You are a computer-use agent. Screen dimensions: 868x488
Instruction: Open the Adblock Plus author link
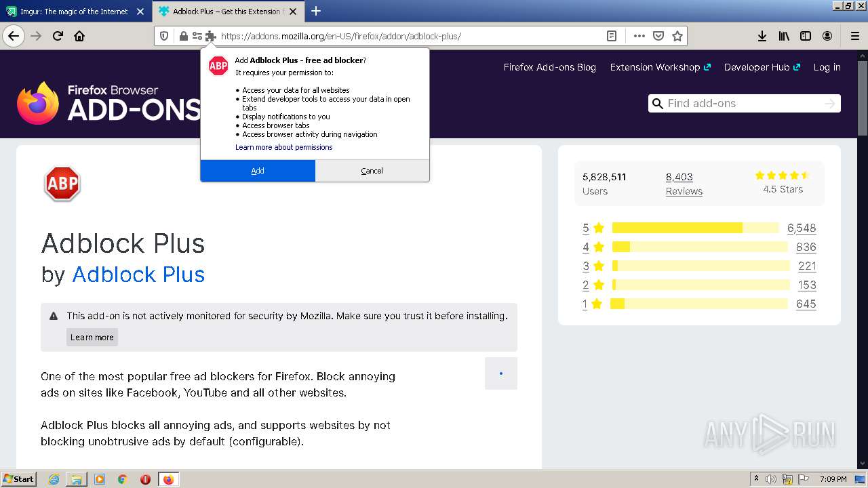138,274
